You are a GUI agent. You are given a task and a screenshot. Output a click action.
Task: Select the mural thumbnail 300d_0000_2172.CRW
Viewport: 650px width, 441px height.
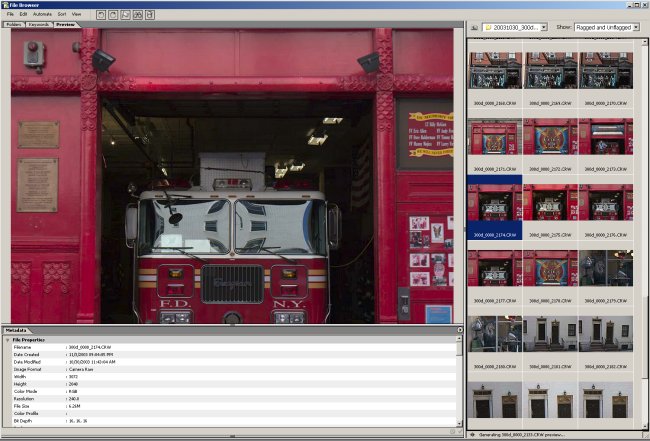click(551, 136)
